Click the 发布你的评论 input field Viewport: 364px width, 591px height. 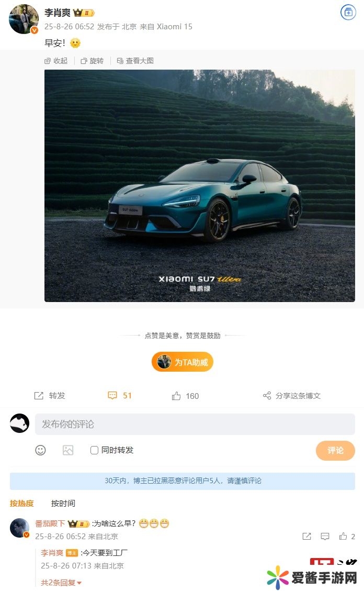coord(195,424)
